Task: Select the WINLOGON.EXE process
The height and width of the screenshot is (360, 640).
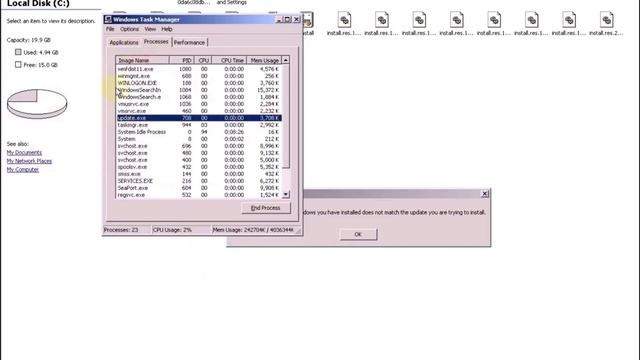Action: [x=198, y=83]
